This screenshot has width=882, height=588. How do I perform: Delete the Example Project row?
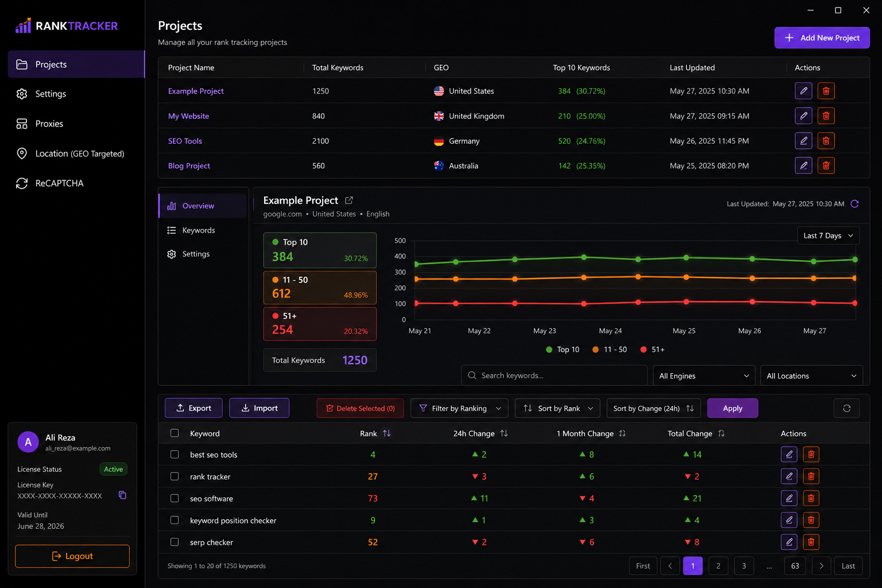click(x=826, y=91)
